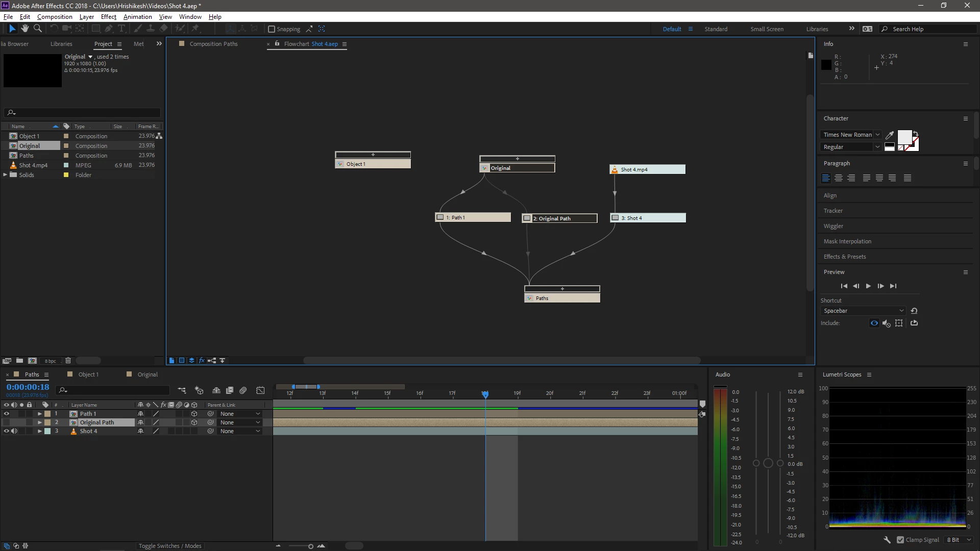The image size is (980, 551).
Task: Expand the Solids folder in Project
Action: 5,175
